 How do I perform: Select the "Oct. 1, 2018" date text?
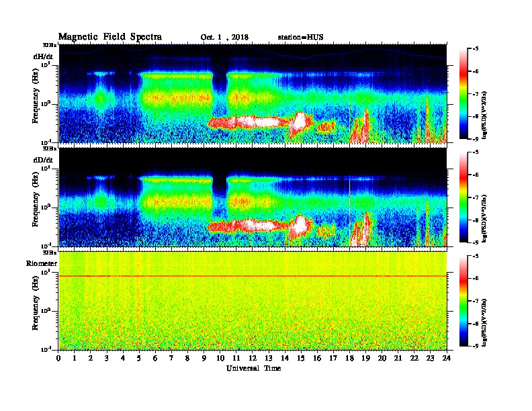pos(224,38)
